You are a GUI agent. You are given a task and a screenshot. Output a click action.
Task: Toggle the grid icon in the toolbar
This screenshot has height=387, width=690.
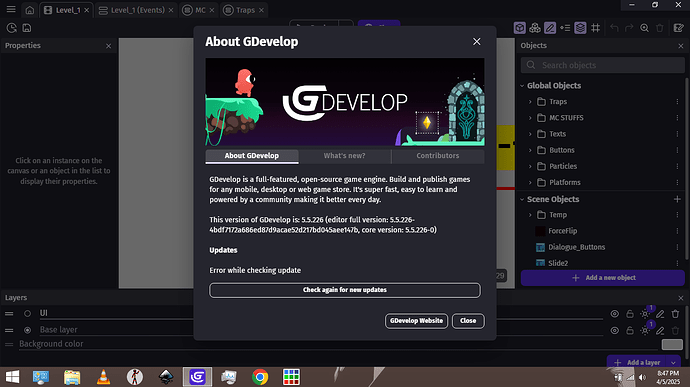(595, 28)
